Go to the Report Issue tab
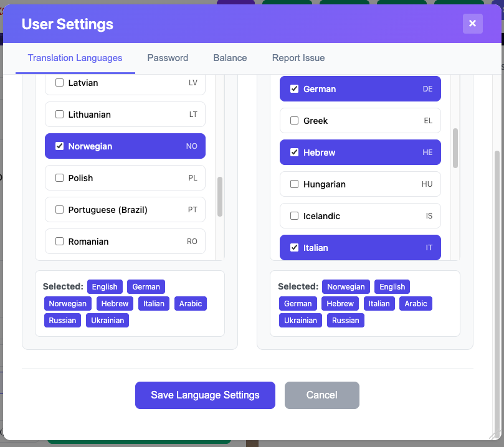The width and height of the screenshot is (504, 447). 298,58
